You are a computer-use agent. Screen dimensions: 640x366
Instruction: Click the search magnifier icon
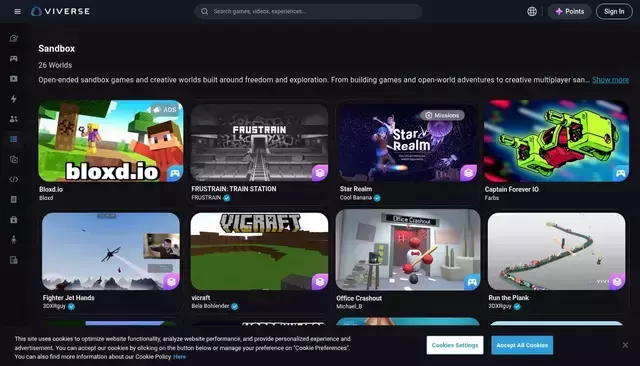(204, 11)
